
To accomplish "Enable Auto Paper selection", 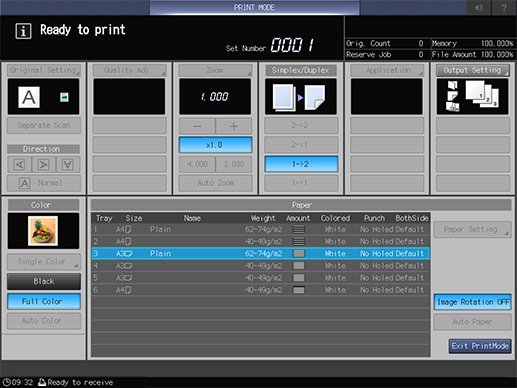I will [472, 322].
